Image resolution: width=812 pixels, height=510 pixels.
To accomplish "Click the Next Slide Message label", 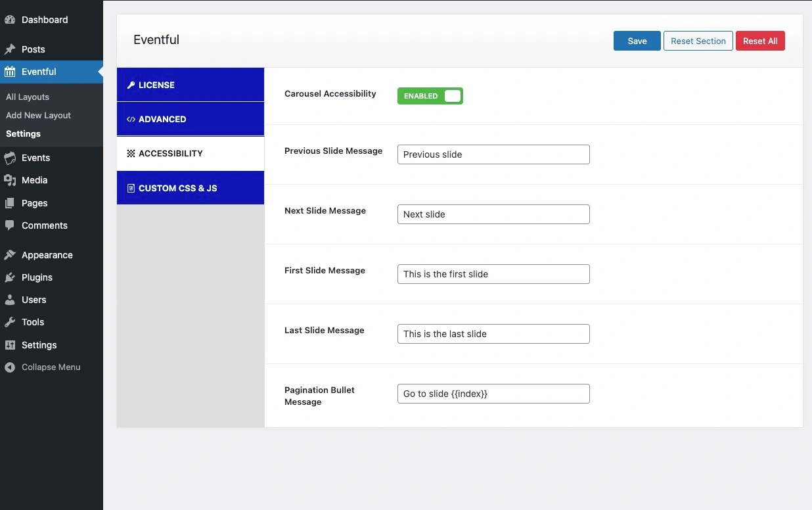I will (x=325, y=211).
